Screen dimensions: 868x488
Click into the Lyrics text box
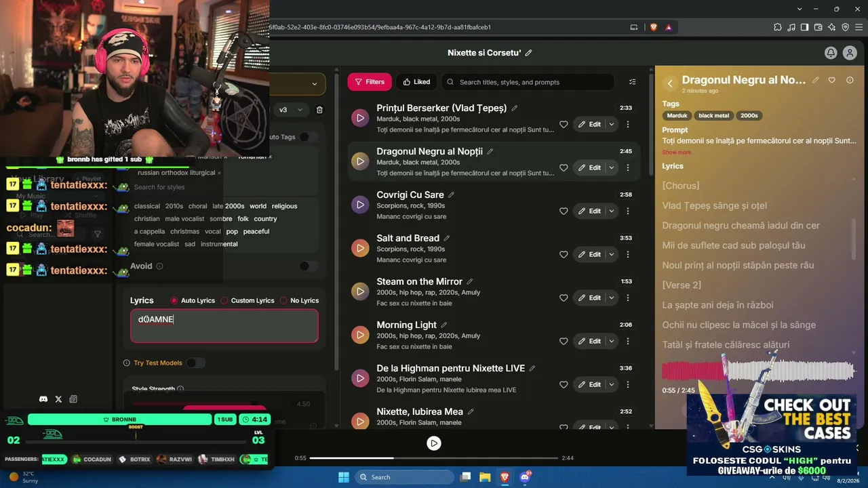(224, 326)
